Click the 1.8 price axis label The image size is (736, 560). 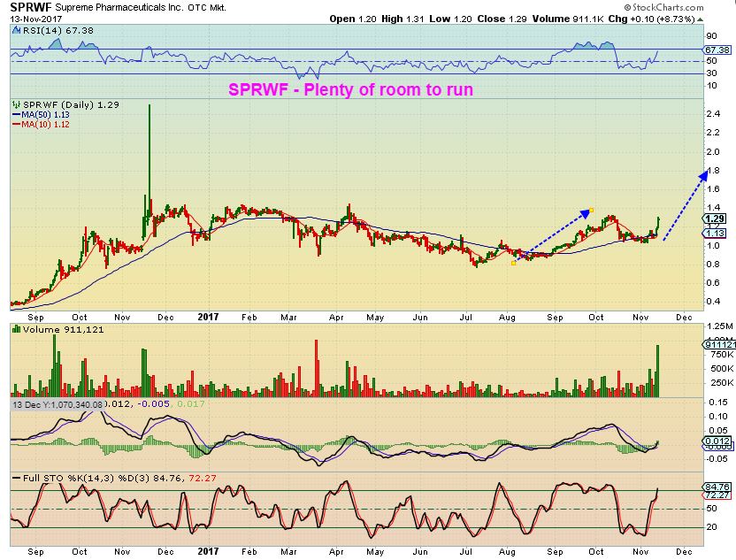pos(712,170)
